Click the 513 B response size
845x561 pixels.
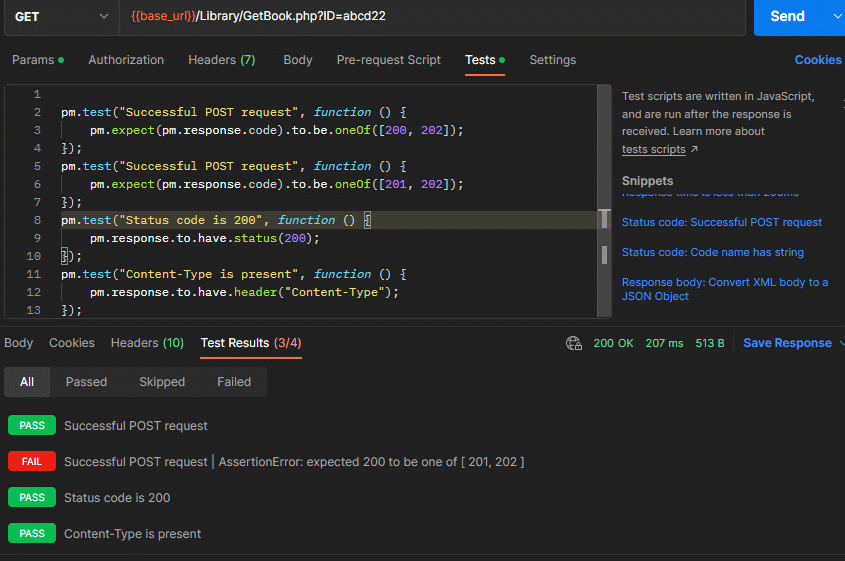pos(709,343)
